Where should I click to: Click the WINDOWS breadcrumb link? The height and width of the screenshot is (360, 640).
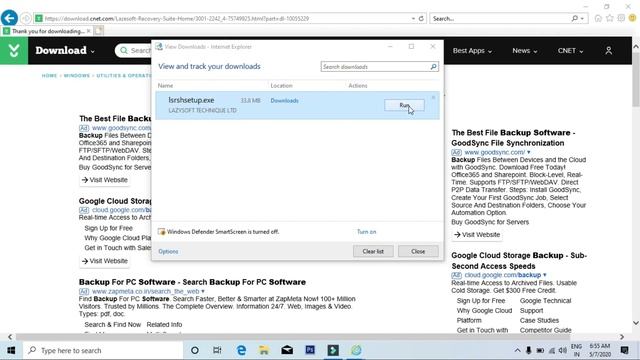(77, 76)
